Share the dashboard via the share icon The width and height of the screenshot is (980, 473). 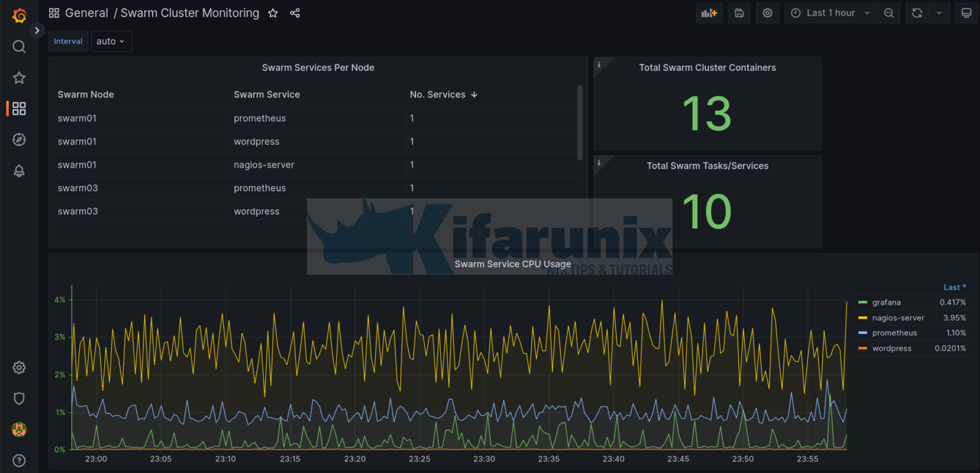click(295, 13)
